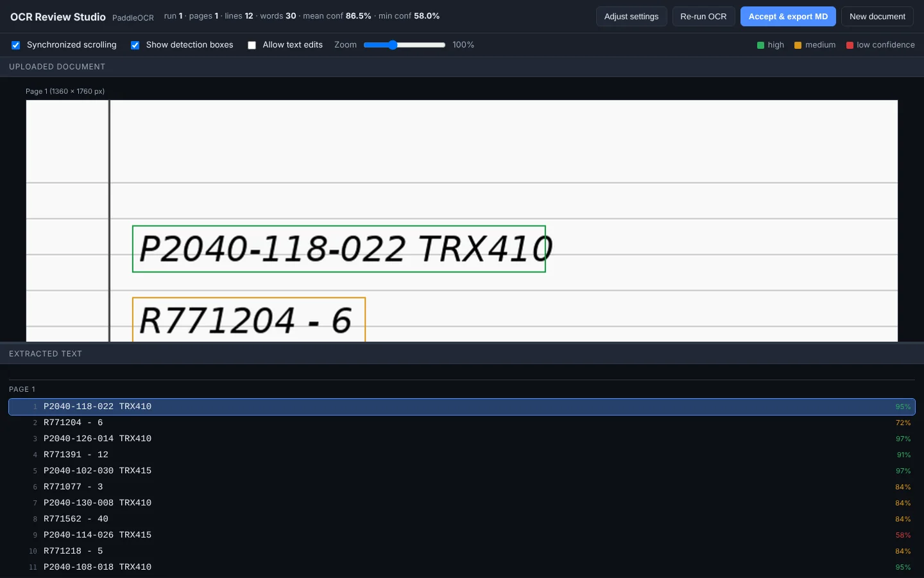
Task: Select extracted line R771077 - 3
Action: 462,487
